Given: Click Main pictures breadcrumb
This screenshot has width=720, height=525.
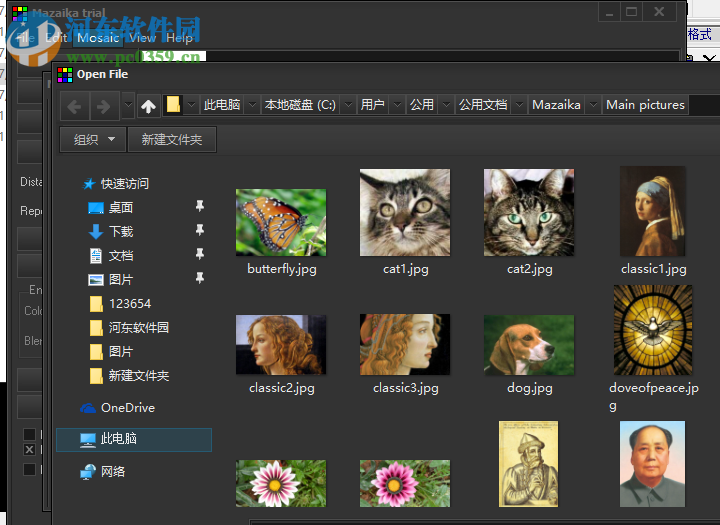Looking at the screenshot, I should (x=645, y=105).
